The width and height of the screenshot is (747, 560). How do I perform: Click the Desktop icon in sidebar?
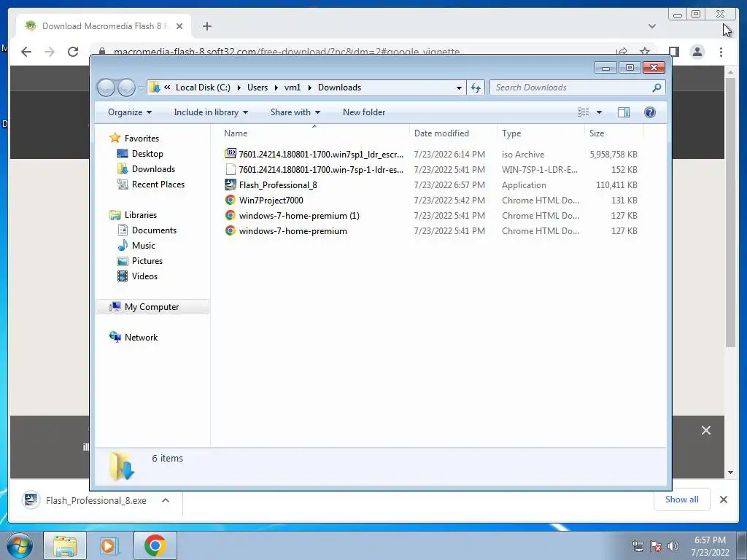pyautogui.click(x=123, y=153)
